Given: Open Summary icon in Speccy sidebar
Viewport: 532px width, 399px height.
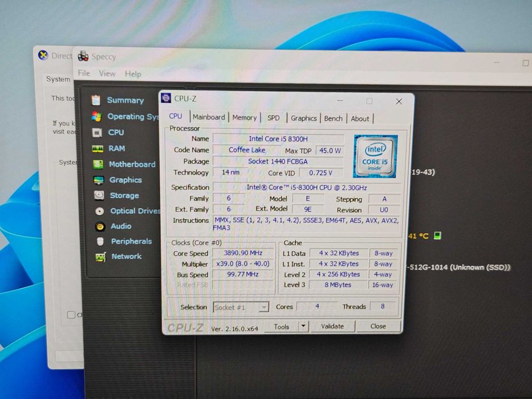Looking at the screenshot, I should [96, 100].
